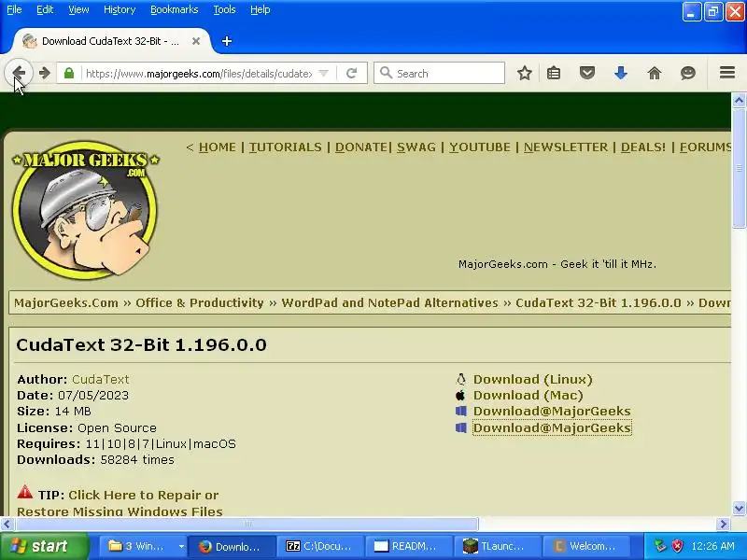This screenshot has height=560, width=747.
Task: Switch to the TLauncher taskbar window
Action: tap(496, 546)
